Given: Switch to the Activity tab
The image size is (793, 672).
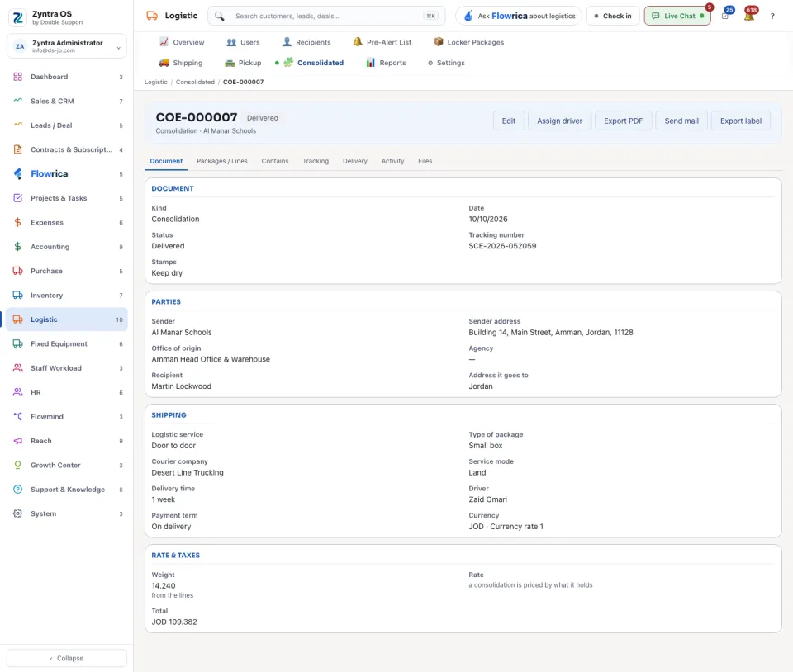Looking at the screenshot, I should (x=392, y=161).
